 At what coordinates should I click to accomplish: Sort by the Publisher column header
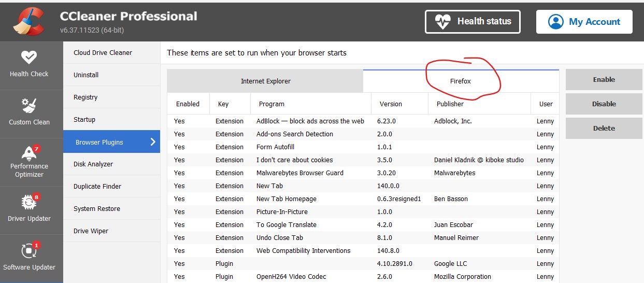(480, 104)
